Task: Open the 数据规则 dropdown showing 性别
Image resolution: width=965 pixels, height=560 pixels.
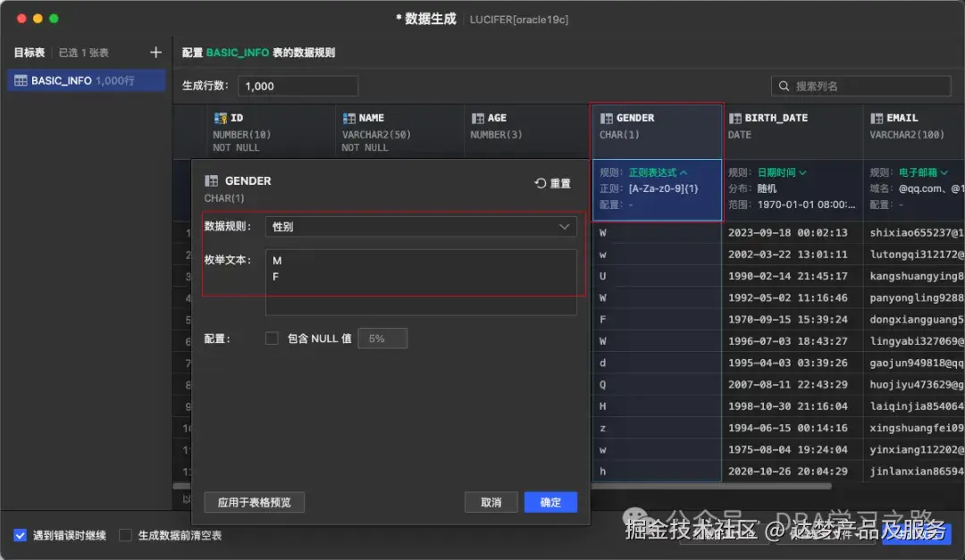Action: [565, 226]
